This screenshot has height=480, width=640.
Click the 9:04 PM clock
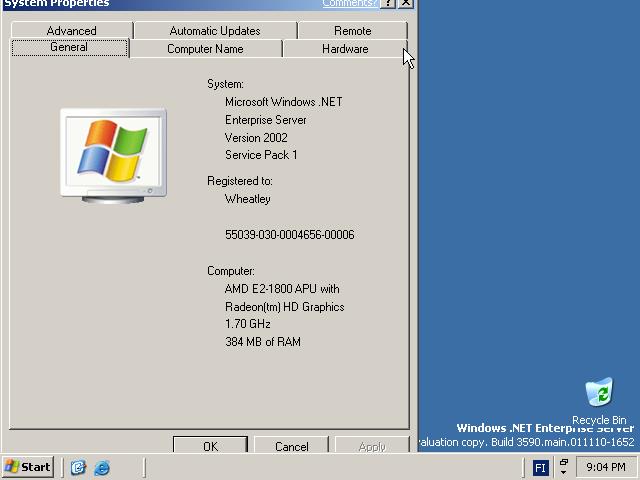(606, 467)
